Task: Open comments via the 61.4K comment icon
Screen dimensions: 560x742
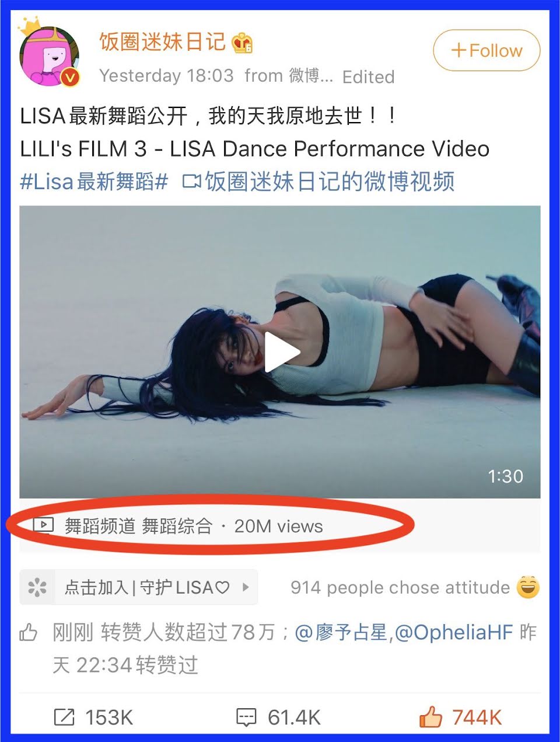Action: point(246,717)
